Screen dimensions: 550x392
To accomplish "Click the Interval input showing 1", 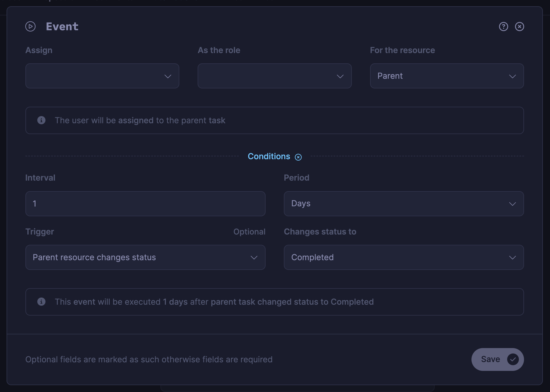I will coord(145,203).
